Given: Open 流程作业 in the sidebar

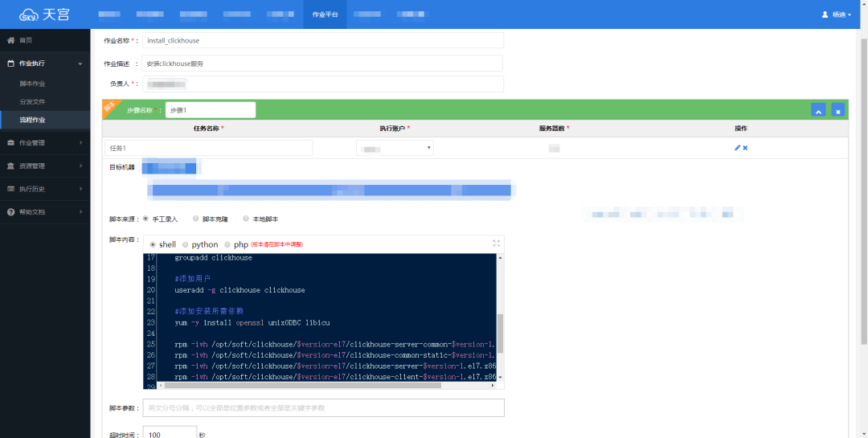Looking at the screenshot, I should 32,120.
